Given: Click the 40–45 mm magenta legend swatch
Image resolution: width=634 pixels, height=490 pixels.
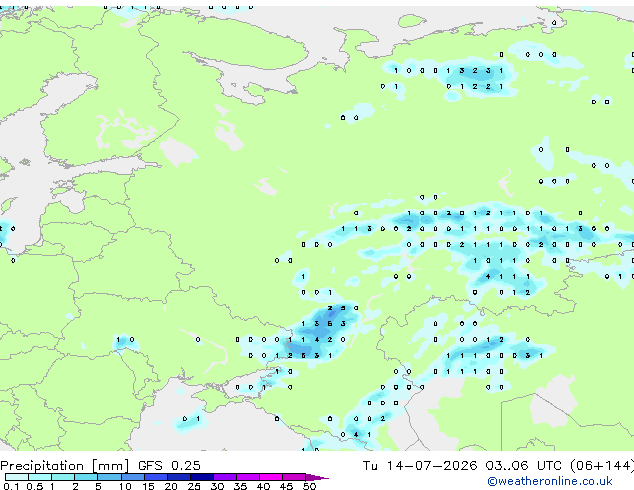Looking at the screenshot, I should pos(271,477).
